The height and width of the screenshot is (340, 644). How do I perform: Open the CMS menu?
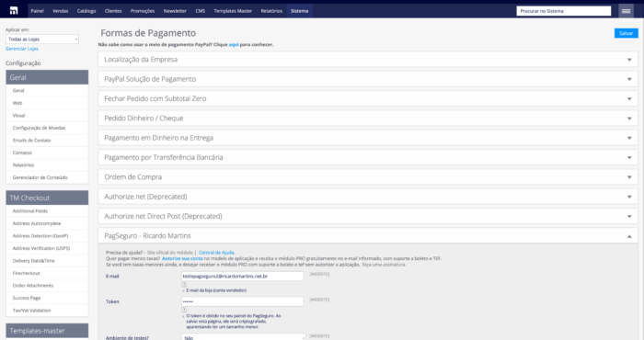(201, 11)
